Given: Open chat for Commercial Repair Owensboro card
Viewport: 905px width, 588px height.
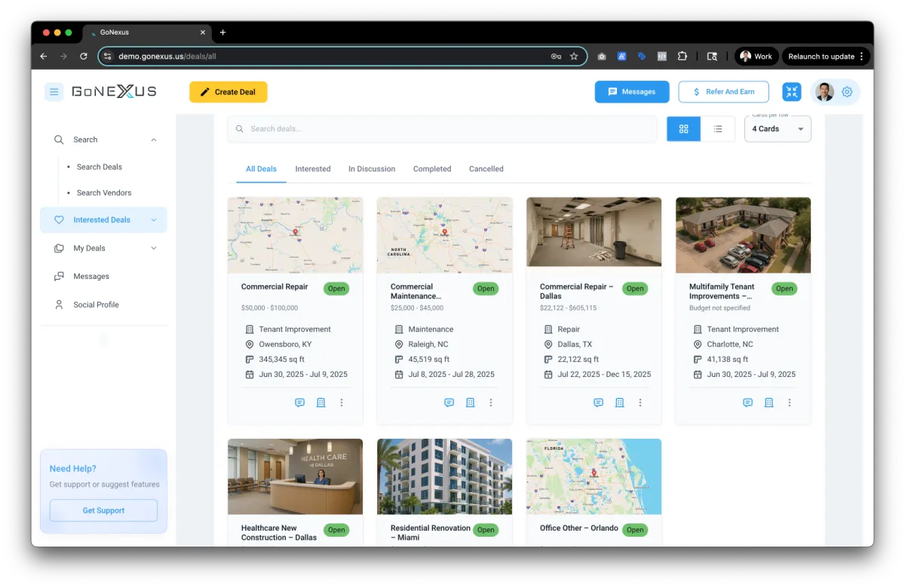Looking at the screenshot, I should [299, 403].
